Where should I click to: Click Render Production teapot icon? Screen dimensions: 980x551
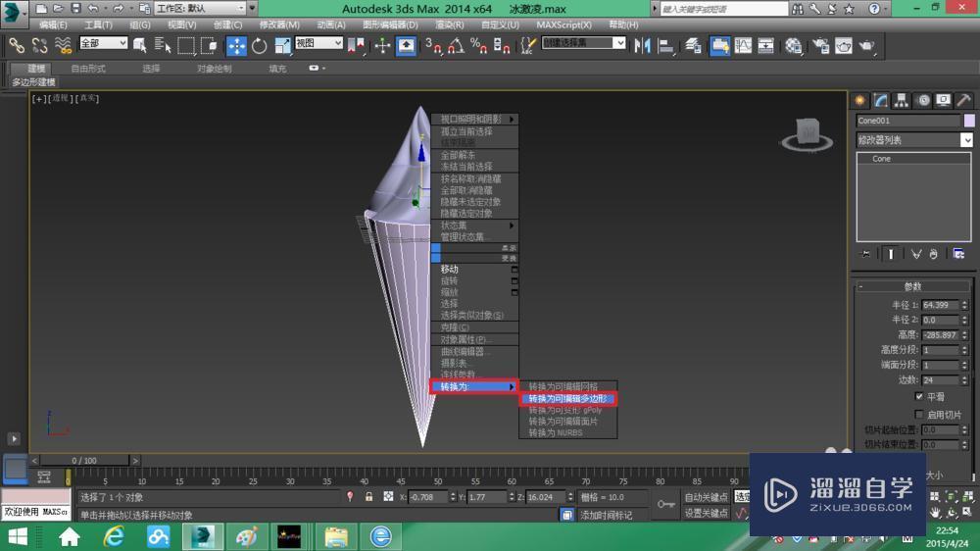pos(867,46)
